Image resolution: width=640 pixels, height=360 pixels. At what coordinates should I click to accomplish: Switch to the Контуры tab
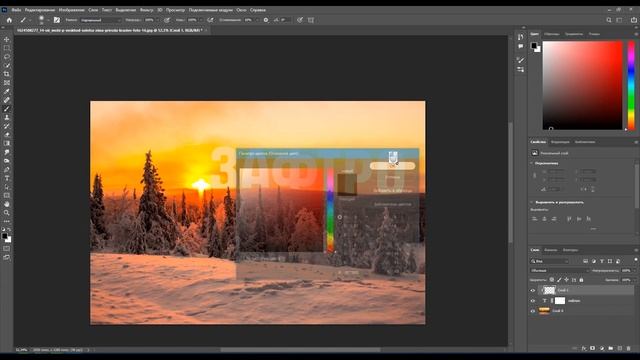coord(570,250)
